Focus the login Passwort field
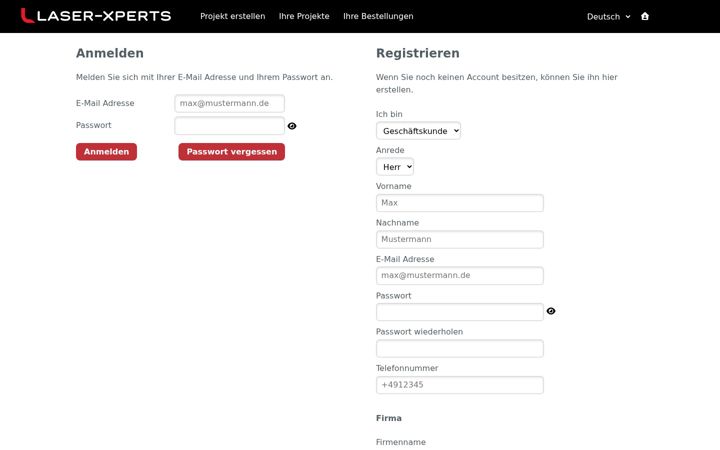Image resolution: width=720 pixels, height=450 pixels. [x=230, y=126]
